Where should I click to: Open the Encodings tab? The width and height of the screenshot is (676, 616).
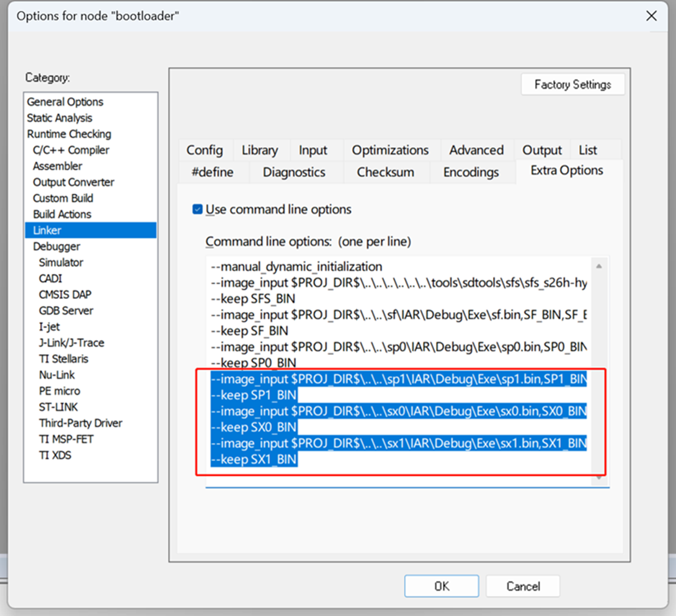click(473, 172)
